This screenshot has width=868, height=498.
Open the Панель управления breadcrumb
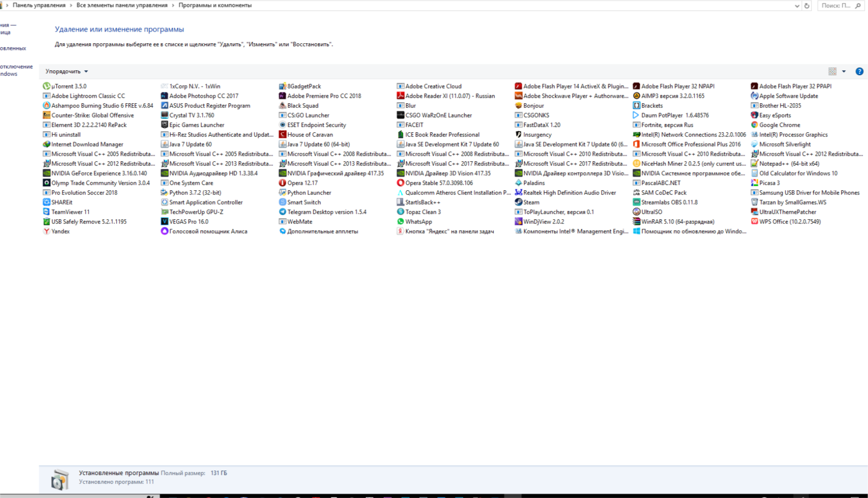coord(39,5)
